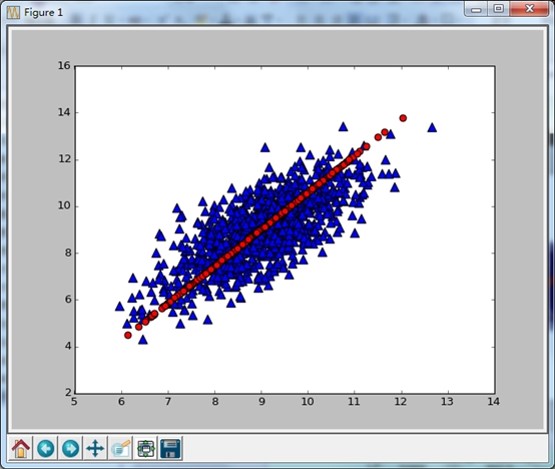Image resolution: width=555 pixels, height=469 pixels.
Task: Click the y-axis label 12
Action: pyautogui.click(x=64, y=159)
